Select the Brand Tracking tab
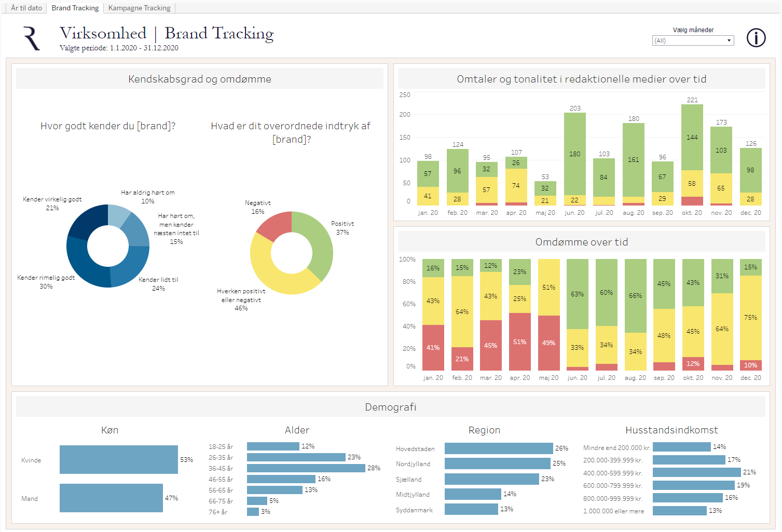782x532 pixels. (x=75, y=8)
